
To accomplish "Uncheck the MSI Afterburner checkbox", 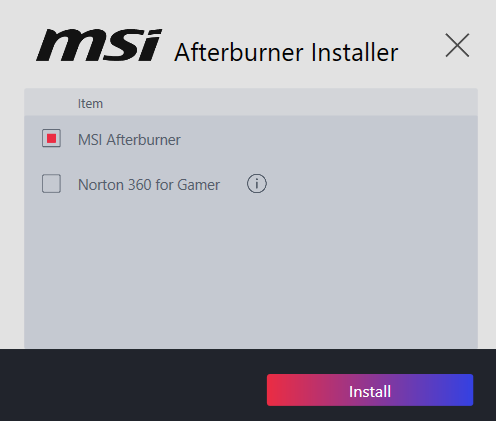I will (x=51, y=138).
